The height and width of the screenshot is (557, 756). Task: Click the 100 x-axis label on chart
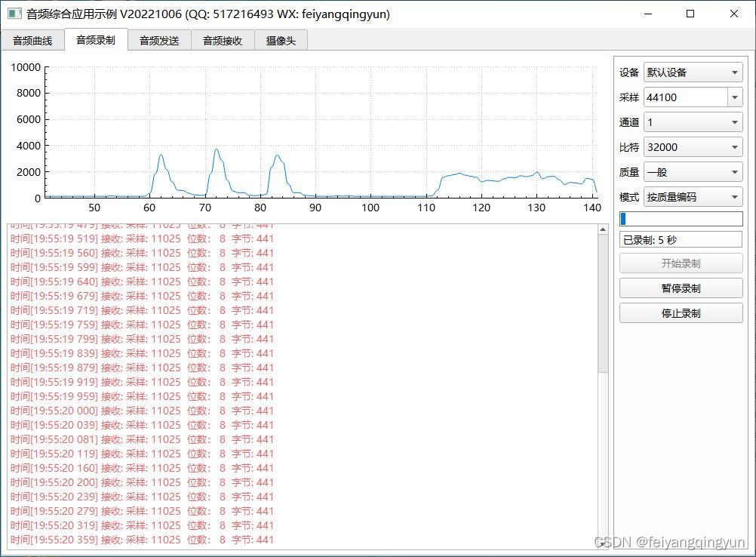coord(370,208)
